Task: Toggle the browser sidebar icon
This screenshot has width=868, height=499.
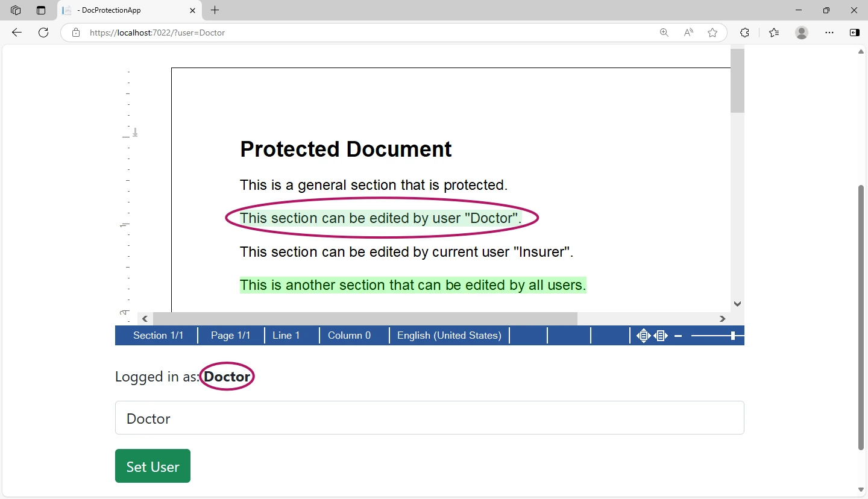Action: (855, 33)
